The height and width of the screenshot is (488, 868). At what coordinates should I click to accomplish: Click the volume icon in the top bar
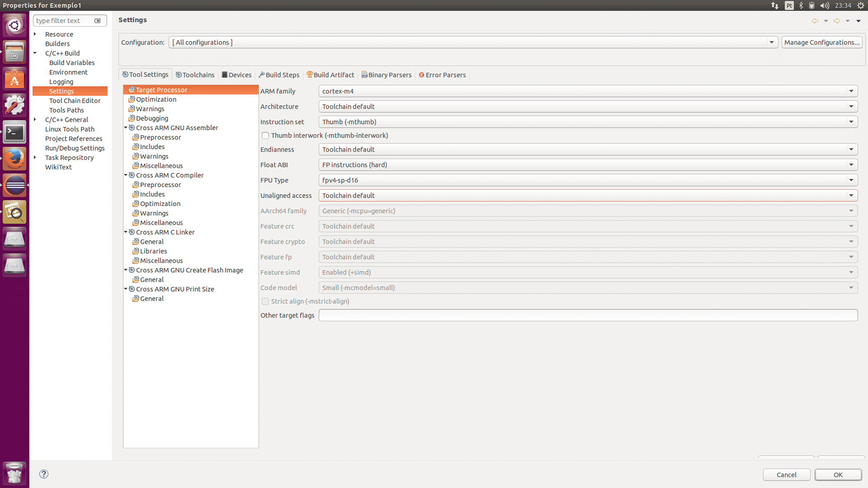point(825,5)
